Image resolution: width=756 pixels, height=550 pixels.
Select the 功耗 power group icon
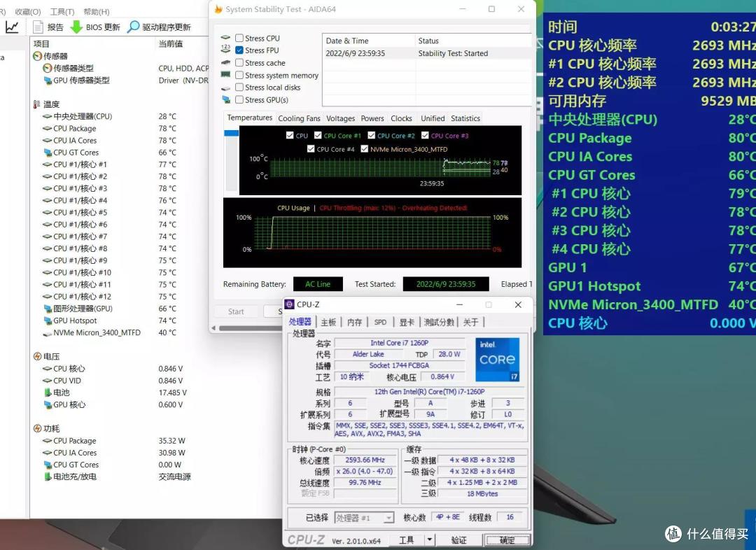pyautogui.click(x=38, y=428)
